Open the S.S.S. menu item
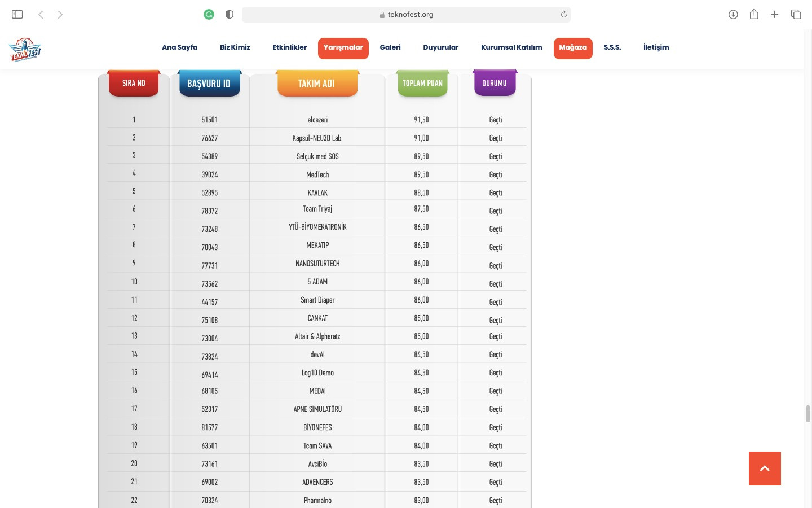The height and width of the screenshot is (508, 812). pos(612,47)
